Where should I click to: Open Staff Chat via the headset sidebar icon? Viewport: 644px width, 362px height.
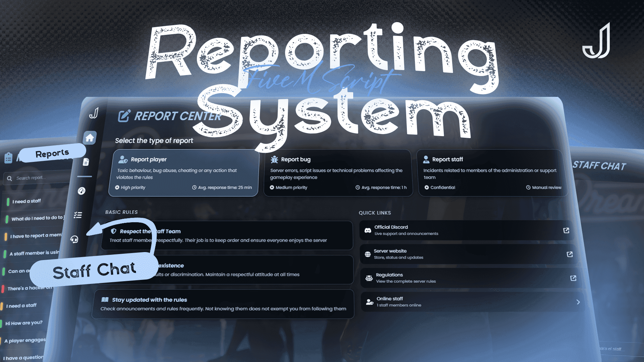point(74,240)
